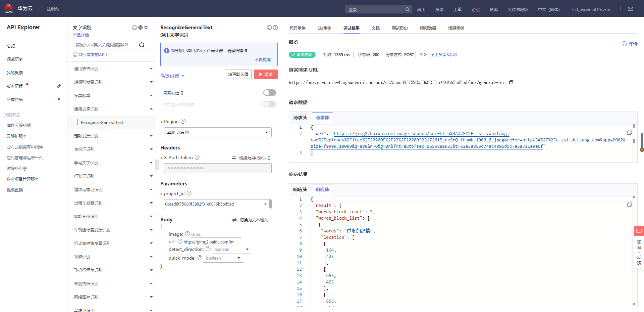Copy the request body content
Viewport: 644px width, 312px height.
click(x=630, y=133)
